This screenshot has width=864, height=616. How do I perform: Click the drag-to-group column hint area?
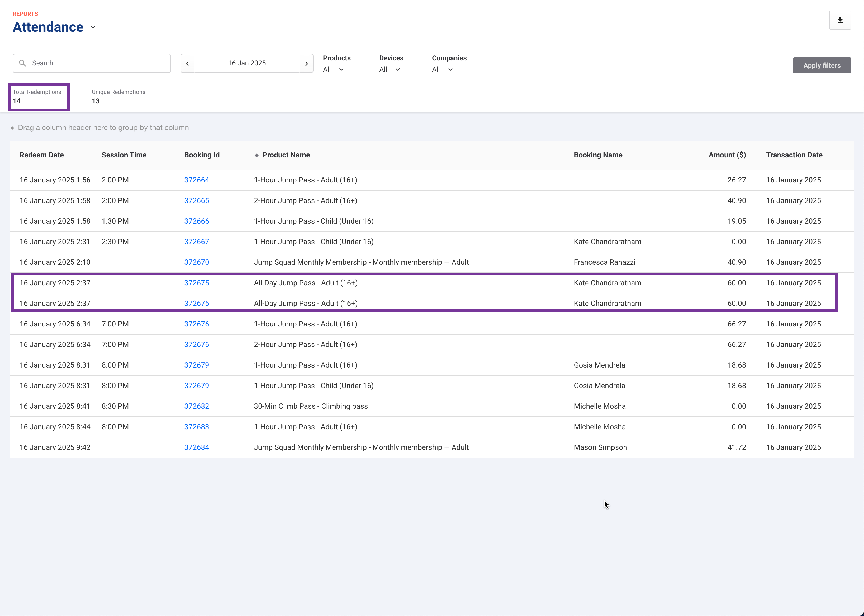[103, 127]
